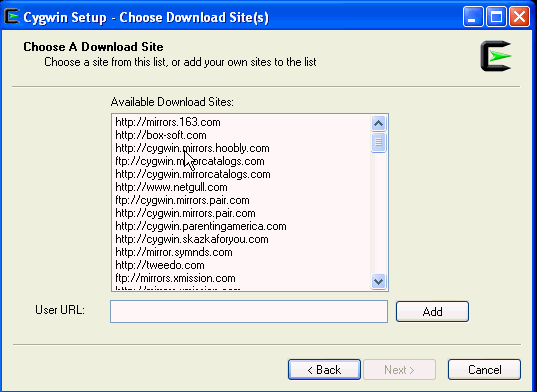
Task: Click the download sites scrollbar thumb
Action: 378,142
